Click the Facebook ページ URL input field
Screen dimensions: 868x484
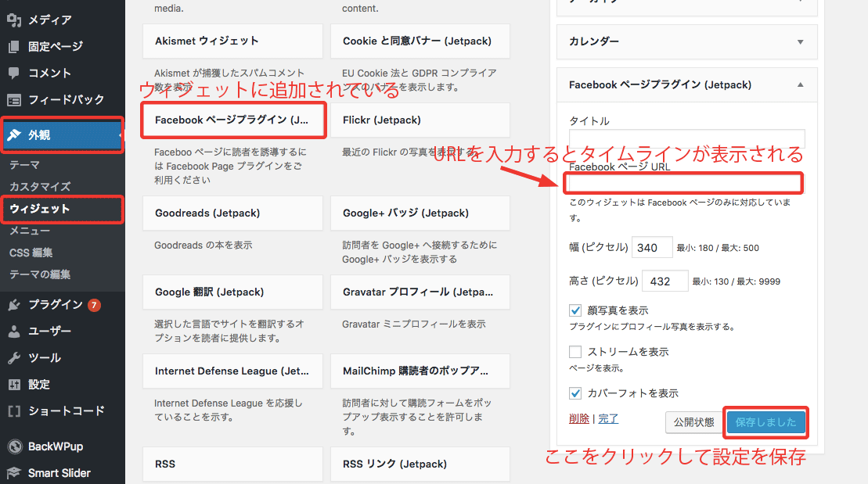pyautogui.click(x=684, y=184)
